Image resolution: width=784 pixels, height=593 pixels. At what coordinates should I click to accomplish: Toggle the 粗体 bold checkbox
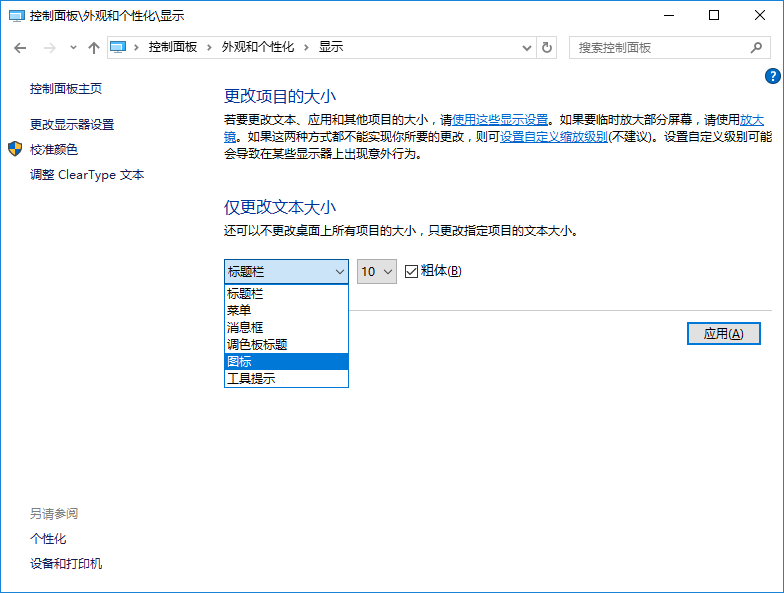(x=411, y=271)
